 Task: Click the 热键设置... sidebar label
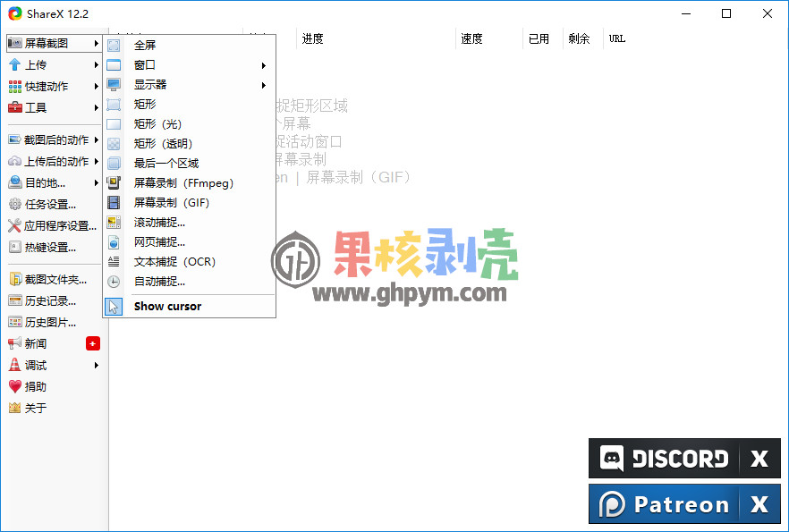50,247
